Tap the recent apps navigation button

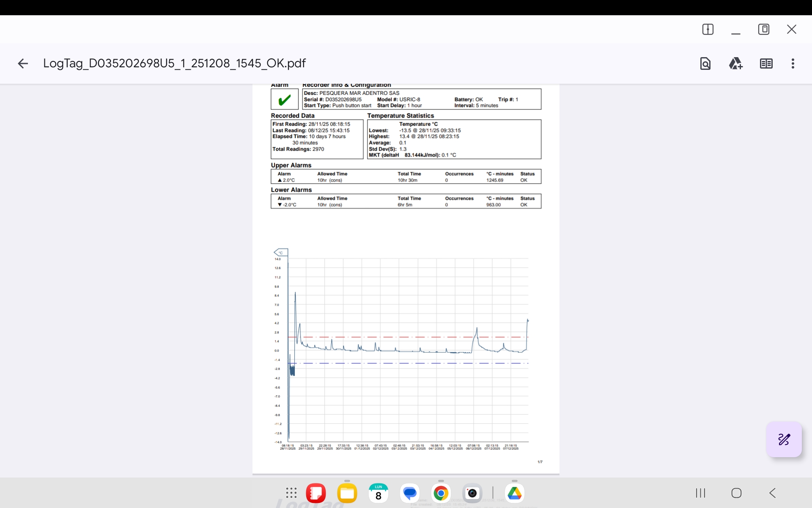pos(700,493)
